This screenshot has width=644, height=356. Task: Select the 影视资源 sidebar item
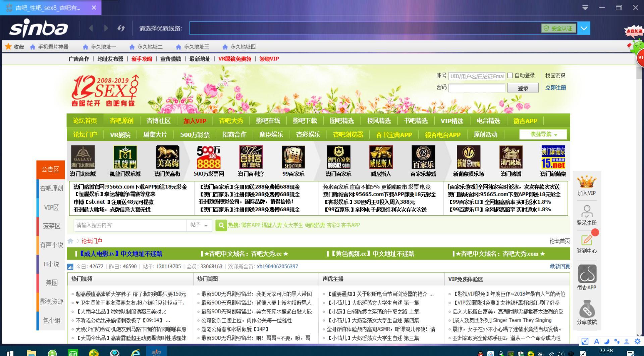51,302
